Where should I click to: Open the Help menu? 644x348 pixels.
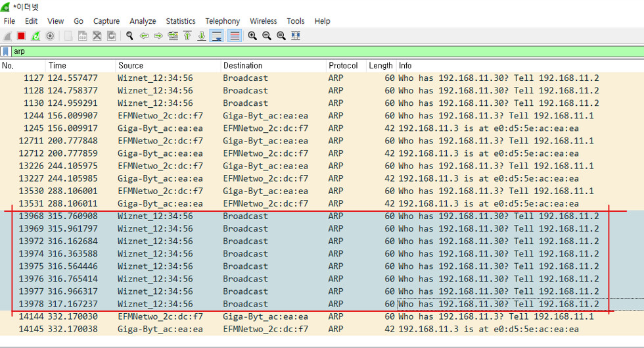click(x=323, y=21)
